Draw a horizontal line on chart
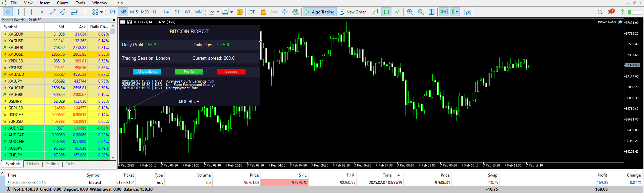 click(42, 12)
